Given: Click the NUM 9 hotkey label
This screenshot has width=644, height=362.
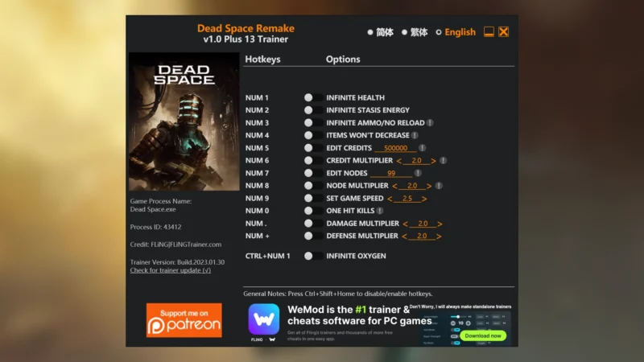Looking at the screenshot, I should tap(257, 198).
